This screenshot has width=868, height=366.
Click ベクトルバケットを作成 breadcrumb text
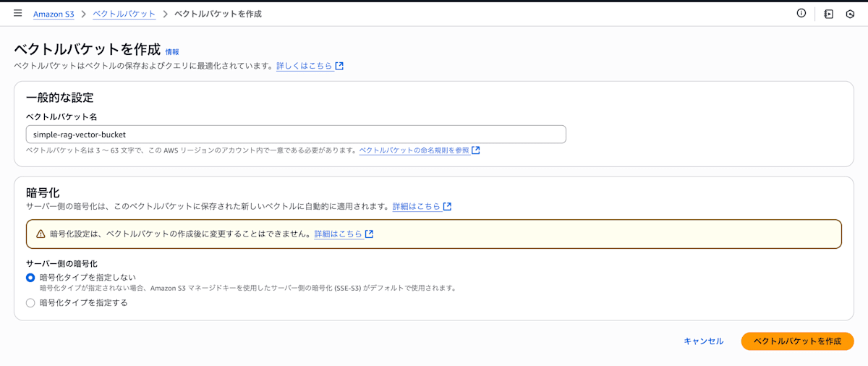pos(218,14)
